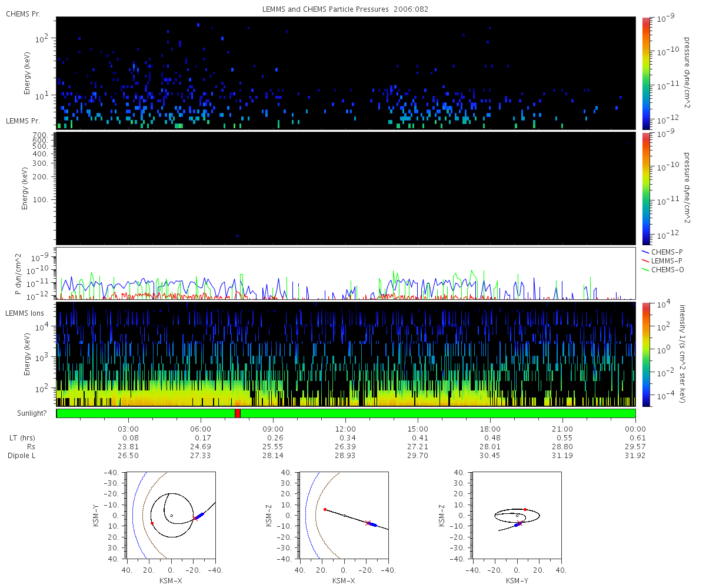Viewport: 706px width, 588px height.
Task: Click the 06:00 time axis label
Action: coord(201,429)
